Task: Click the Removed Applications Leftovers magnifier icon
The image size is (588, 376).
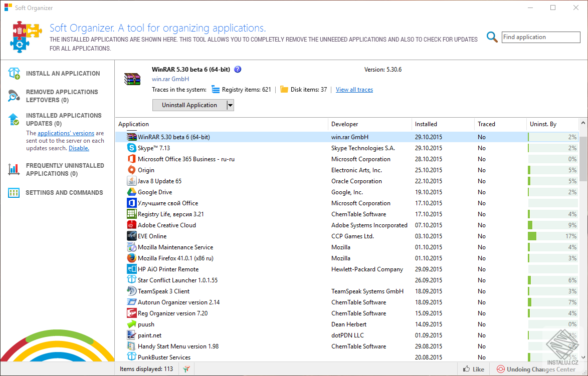Action: 14,96
